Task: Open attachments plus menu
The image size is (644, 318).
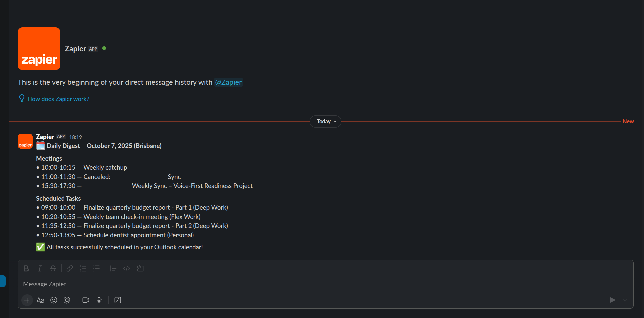Action: click(27, 300)
